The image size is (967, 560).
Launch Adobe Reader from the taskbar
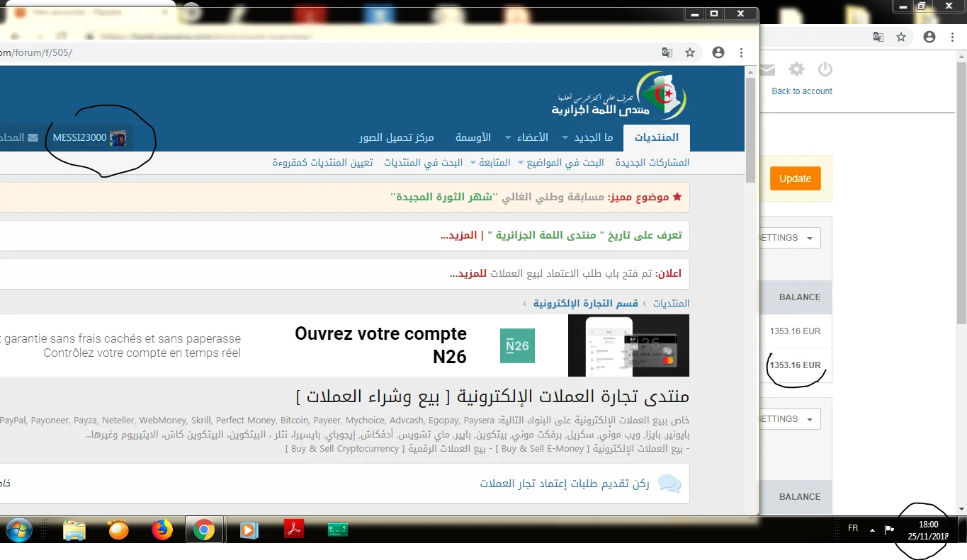pos(294,530)
